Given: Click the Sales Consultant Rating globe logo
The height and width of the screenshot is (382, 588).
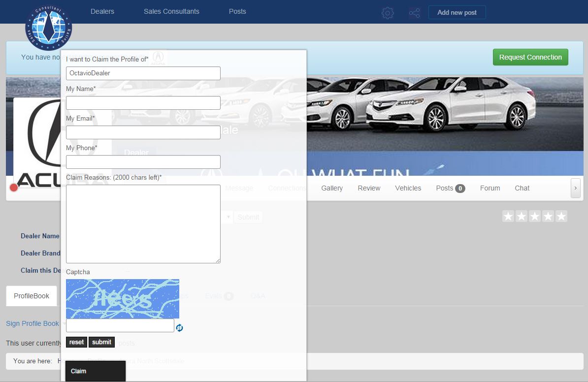Looking at the screenshot, I should coord(48,28).
